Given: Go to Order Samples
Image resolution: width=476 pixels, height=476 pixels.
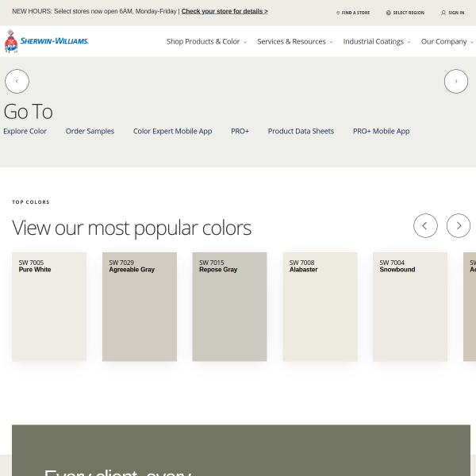Looking at the screenshot, I should click(x=90, y=131).
